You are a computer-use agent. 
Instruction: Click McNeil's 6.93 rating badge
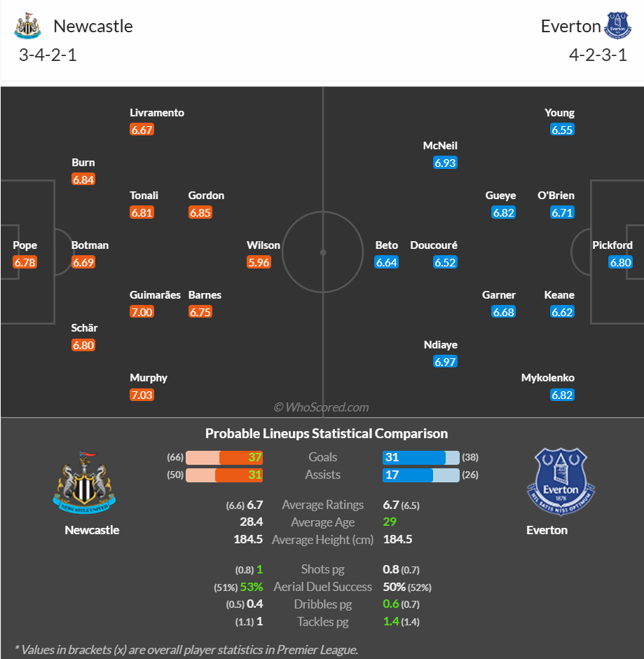[x=445, y=163]
